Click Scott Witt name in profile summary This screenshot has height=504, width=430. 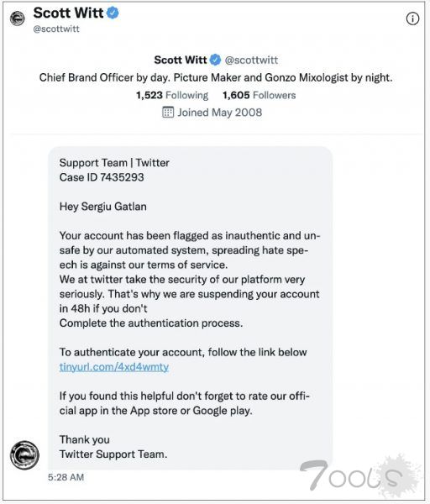coord(181,60)
